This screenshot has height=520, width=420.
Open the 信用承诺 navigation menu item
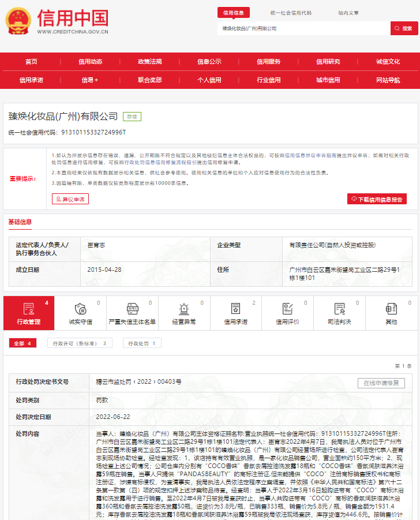click(x=31, y=80)
